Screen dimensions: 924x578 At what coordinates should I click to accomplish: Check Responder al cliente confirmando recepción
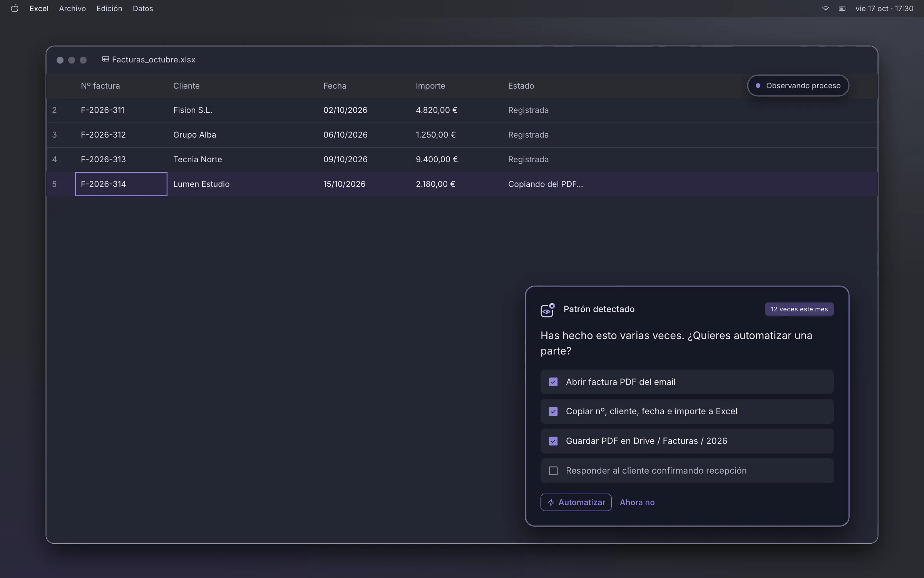[553, 470]
